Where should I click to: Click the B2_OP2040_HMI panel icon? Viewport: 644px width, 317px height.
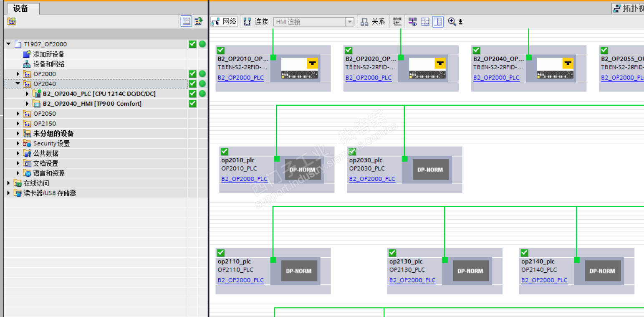point(37,104)
